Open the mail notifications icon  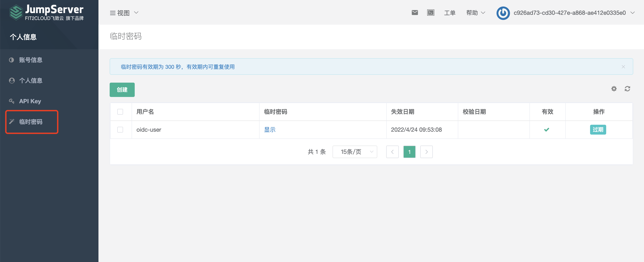pyautogui.click(x=415, y=12)
